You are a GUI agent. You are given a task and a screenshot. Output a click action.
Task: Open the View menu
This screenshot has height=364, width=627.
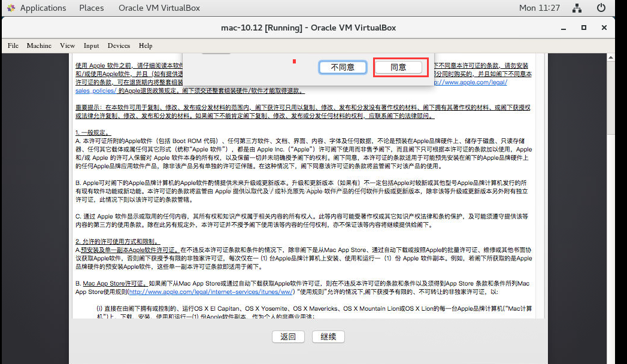pyautogui.click(x=68, y=45)
